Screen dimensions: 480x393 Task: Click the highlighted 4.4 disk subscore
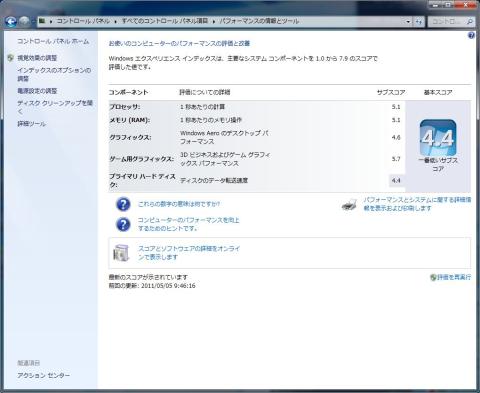[x=396, y=180]
